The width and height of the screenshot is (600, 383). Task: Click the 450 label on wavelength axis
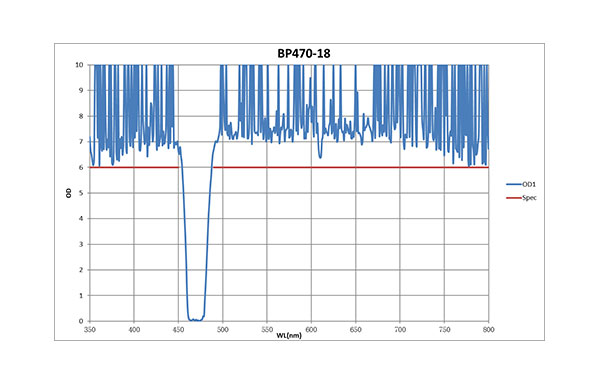coord(178,329)
